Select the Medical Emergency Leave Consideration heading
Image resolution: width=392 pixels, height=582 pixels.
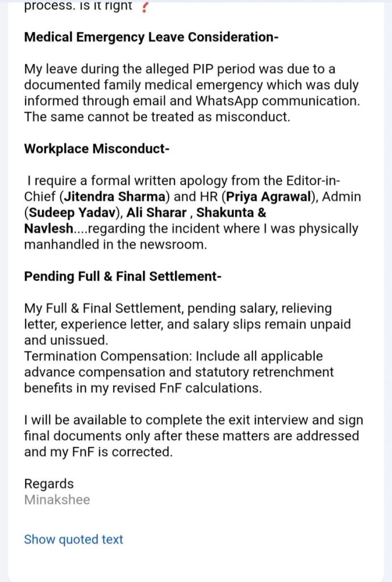(151, 37)
